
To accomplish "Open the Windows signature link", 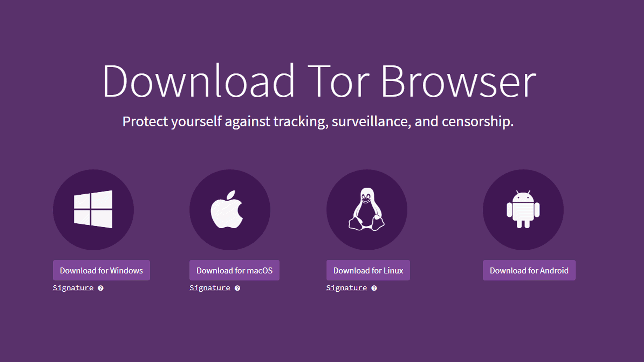I will [x=72, y=287].
